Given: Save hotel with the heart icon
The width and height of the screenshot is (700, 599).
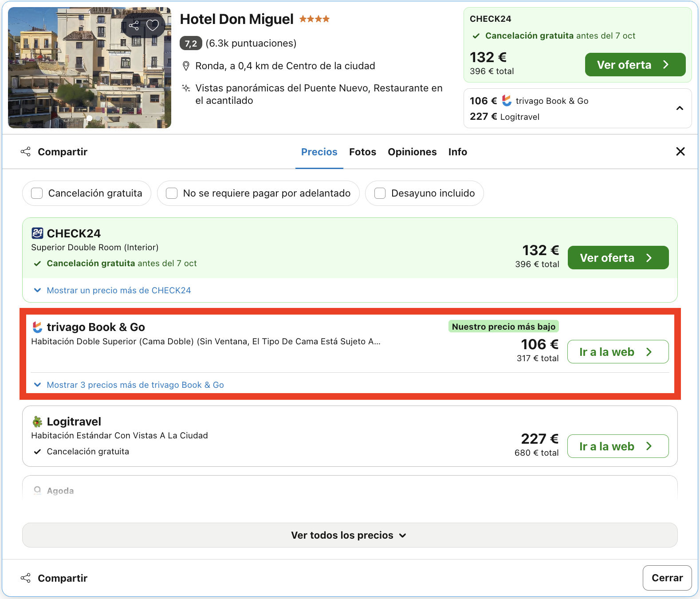Looking at the screenshot, I should 153,25.
